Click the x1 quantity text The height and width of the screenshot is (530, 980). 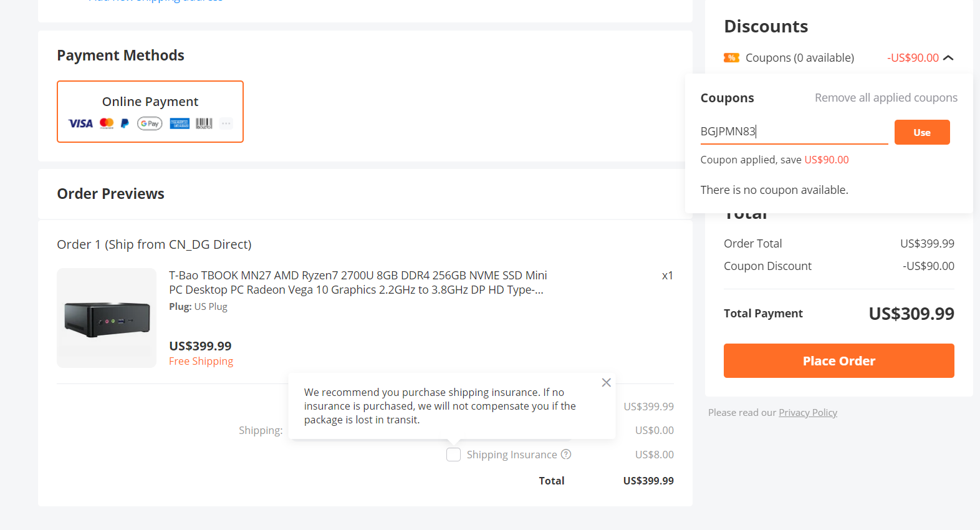coord(668,276)
